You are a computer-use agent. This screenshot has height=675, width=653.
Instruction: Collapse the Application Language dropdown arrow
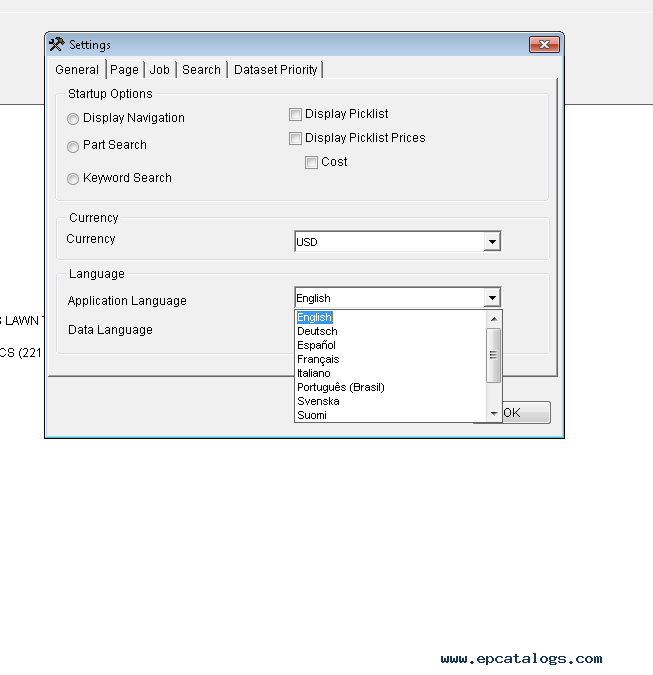tap(491, 298)
